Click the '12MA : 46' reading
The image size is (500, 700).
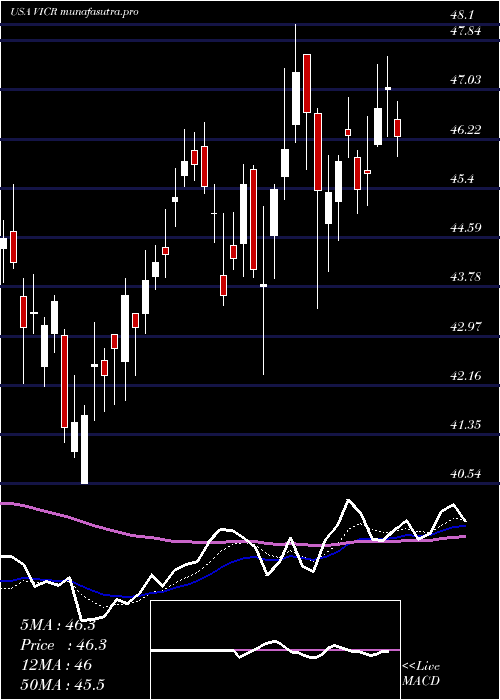click(x=56, y=665)
